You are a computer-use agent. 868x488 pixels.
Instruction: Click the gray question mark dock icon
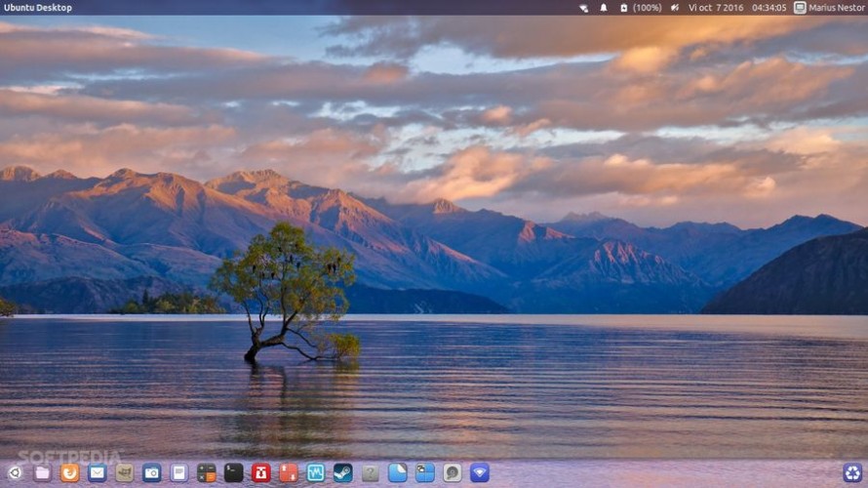pos(370,473)
